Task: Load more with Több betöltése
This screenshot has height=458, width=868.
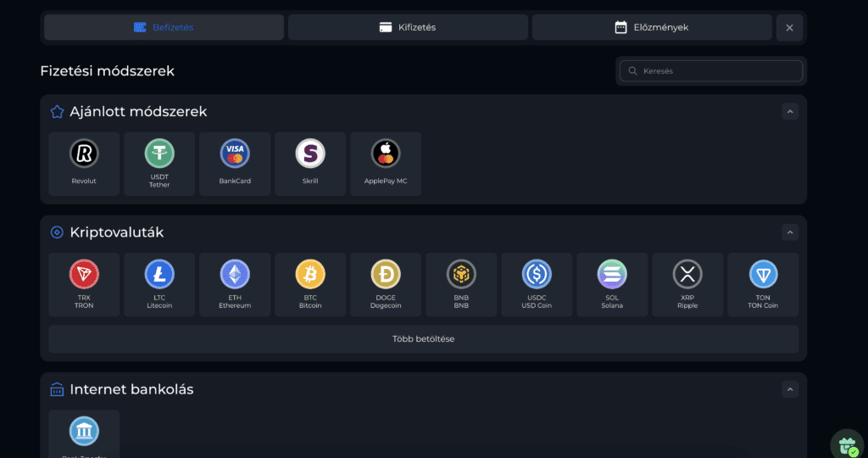Action: (x=424, y=339)
